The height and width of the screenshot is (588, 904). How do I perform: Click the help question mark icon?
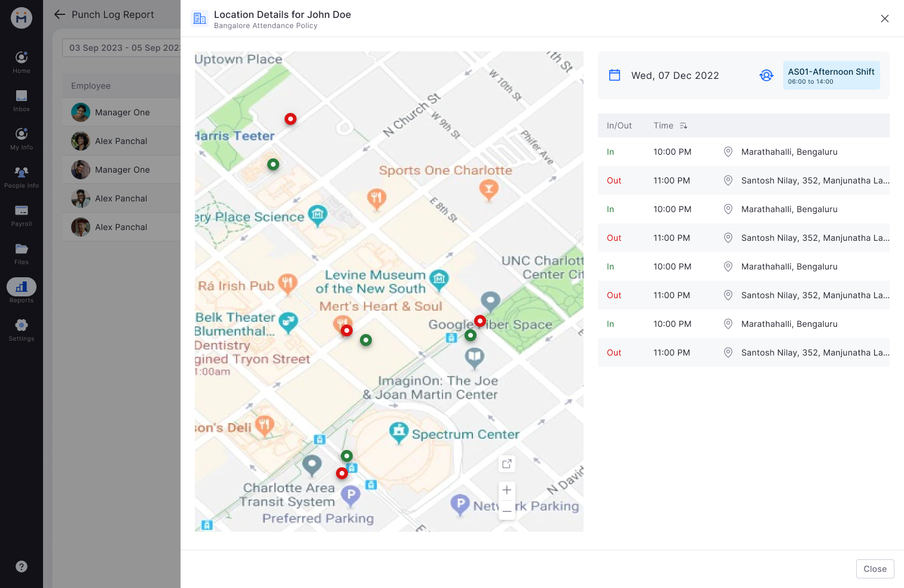[22, 566]
